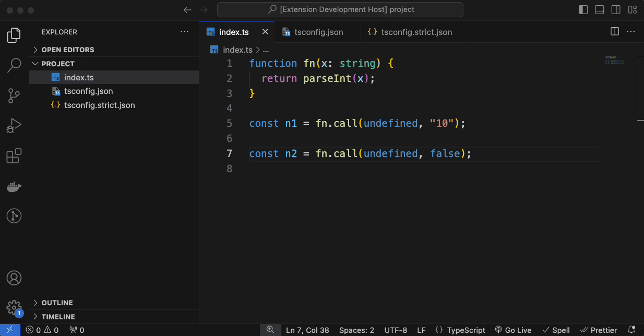Open the Manage gear icon
Image resolution: width=644 pixels, height=336 pixels.
click(14, 307)
